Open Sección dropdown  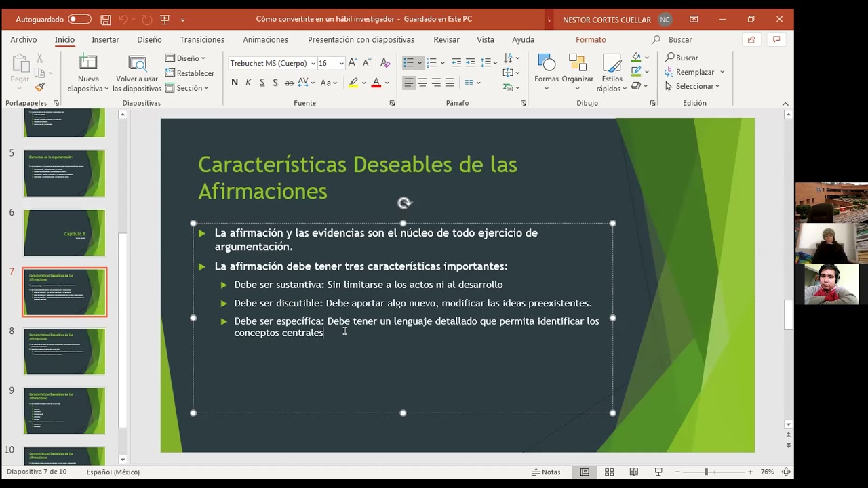(x=186, y=88)
